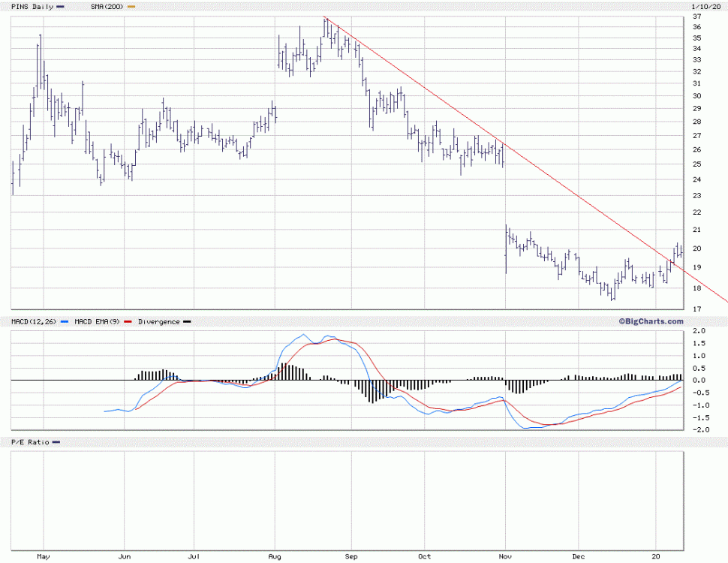The width and height of the screenshot is (728, 563).
Task: Select the Nov label on date axis
Action: [505, 556]
